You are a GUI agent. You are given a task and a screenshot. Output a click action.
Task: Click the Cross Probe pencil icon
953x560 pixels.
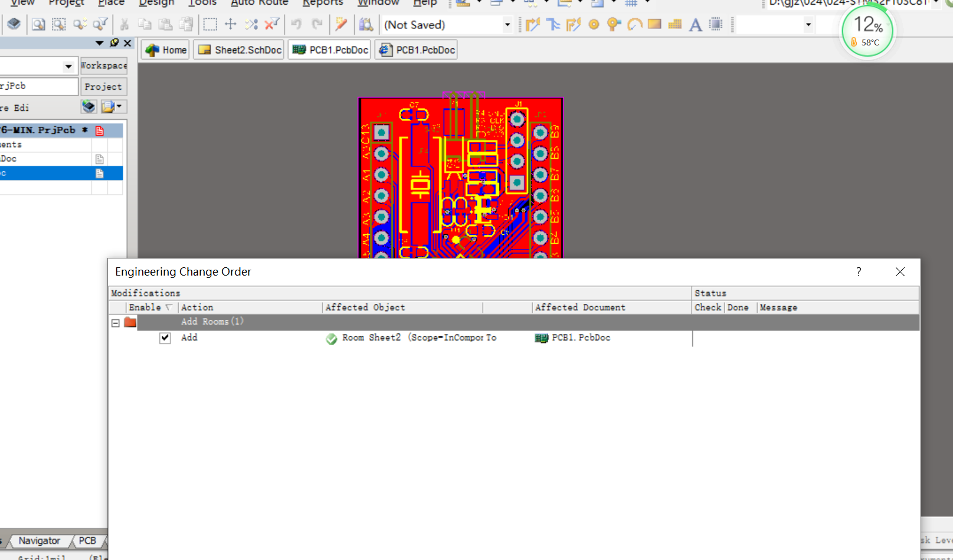pos(341,24)
